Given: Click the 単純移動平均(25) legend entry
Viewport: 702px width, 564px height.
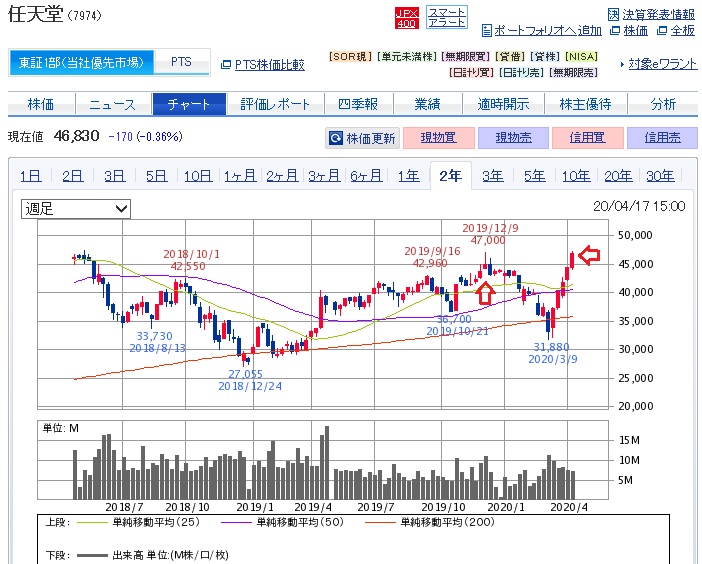Looking at the screenshot, I should pyautogui.click(x=138, y=522).
